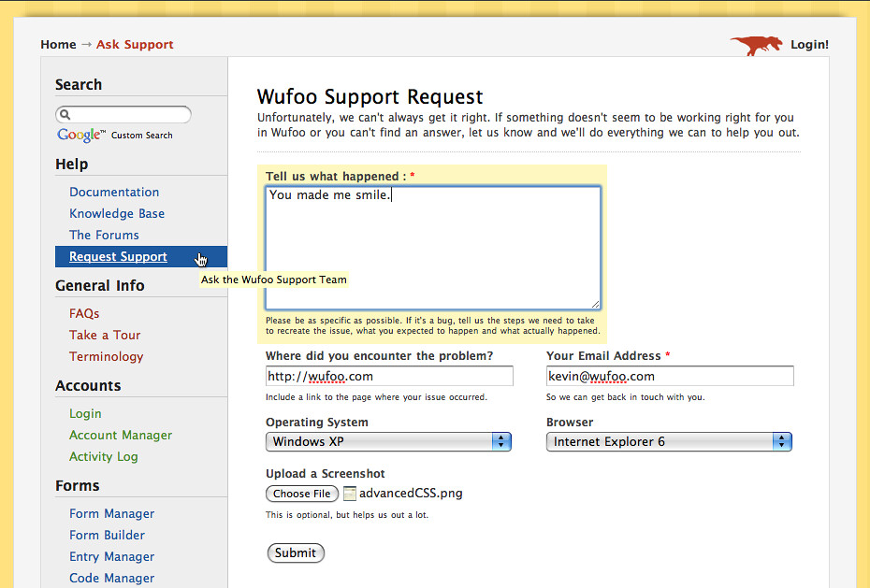Click the Login link under Accounts
The image size is (870, 588).
click(x=85, y=414)
